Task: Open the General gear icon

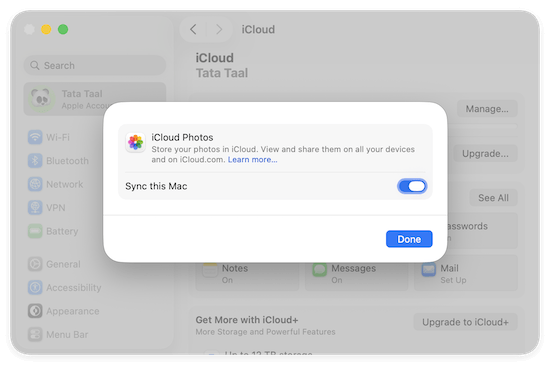Action: (35, 264)
